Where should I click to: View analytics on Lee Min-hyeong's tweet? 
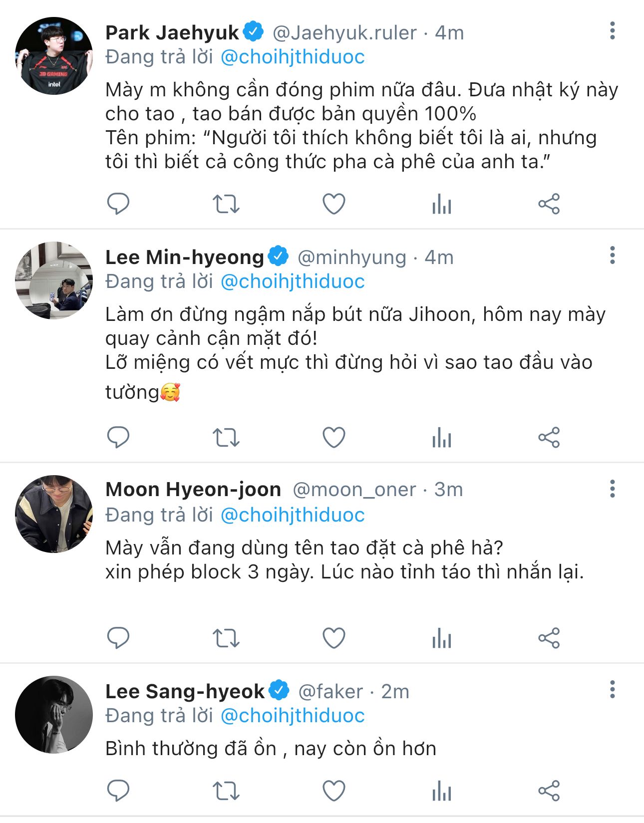pos(442,438)
